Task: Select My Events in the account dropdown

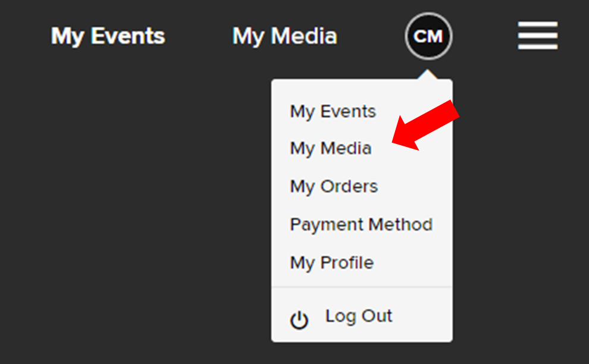Action: [333, 112]
